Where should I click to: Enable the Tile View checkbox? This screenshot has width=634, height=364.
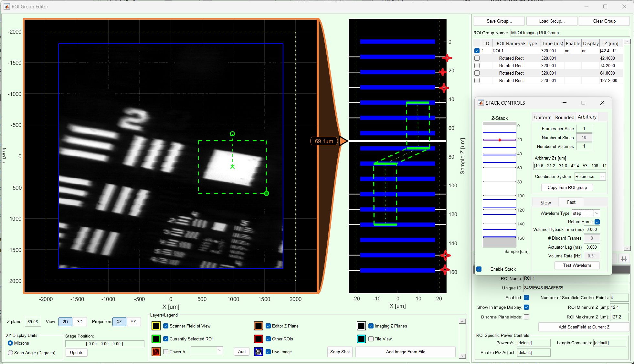coord(371,339)
